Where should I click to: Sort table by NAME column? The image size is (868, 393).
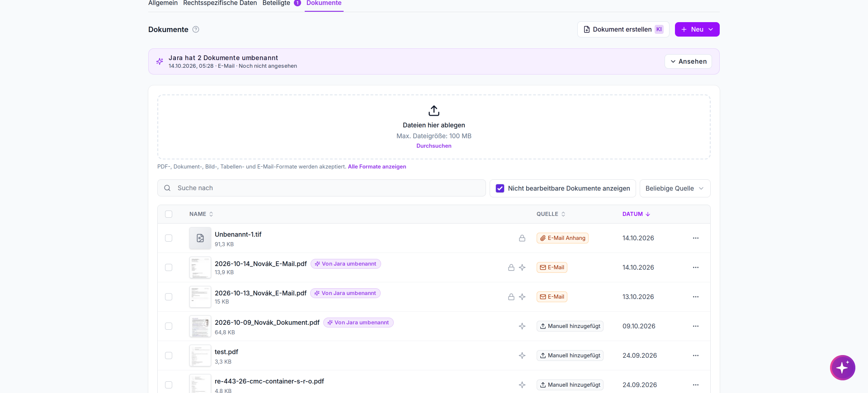201,214
